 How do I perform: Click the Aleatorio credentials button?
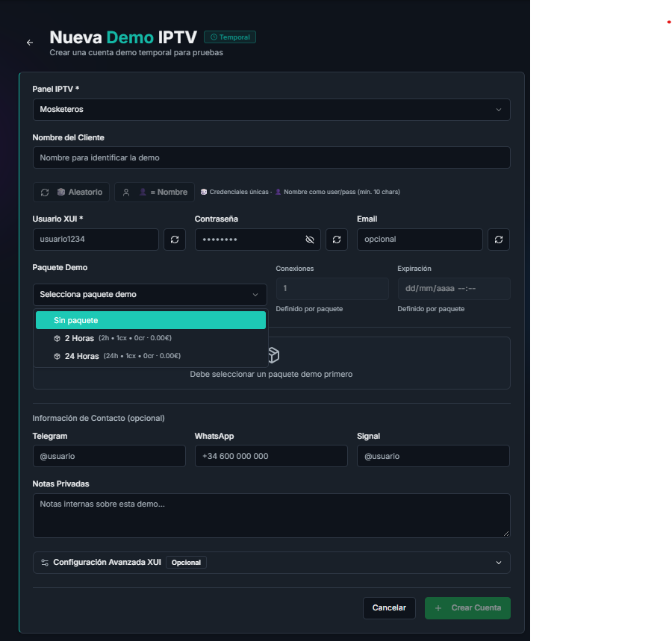coord(71,193)
